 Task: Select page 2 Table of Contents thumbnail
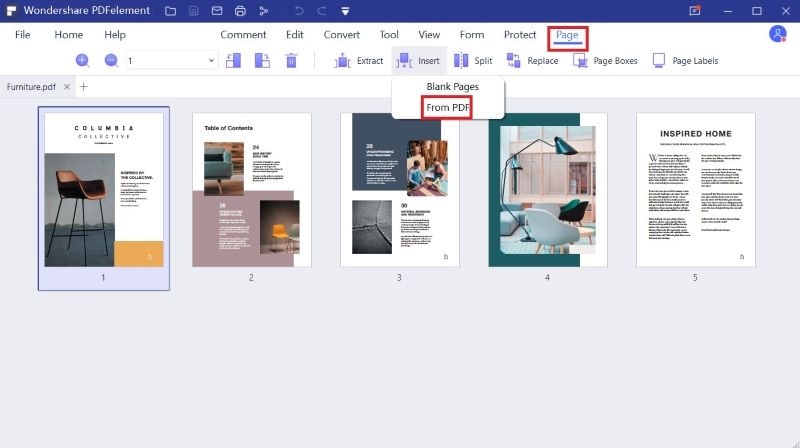click(x=252, y=190)
